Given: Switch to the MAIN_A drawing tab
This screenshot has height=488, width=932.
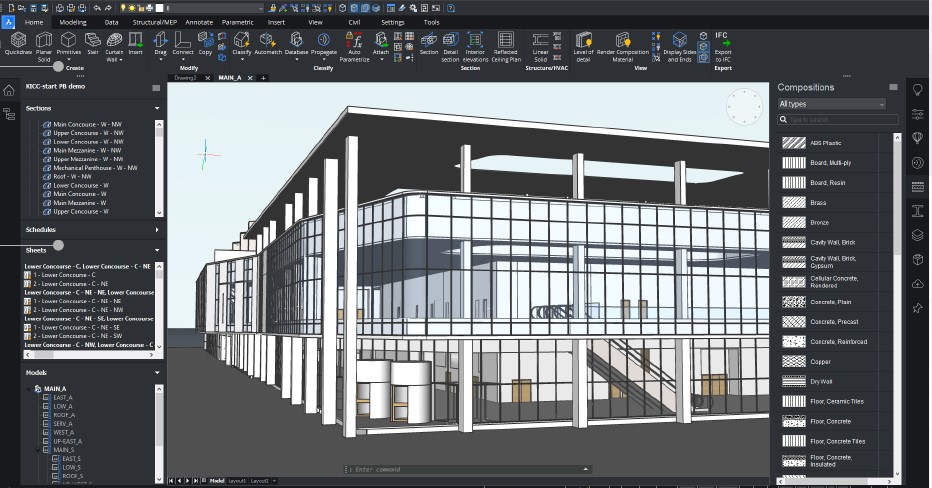Looking at the screenshot, I should point(230,78).
